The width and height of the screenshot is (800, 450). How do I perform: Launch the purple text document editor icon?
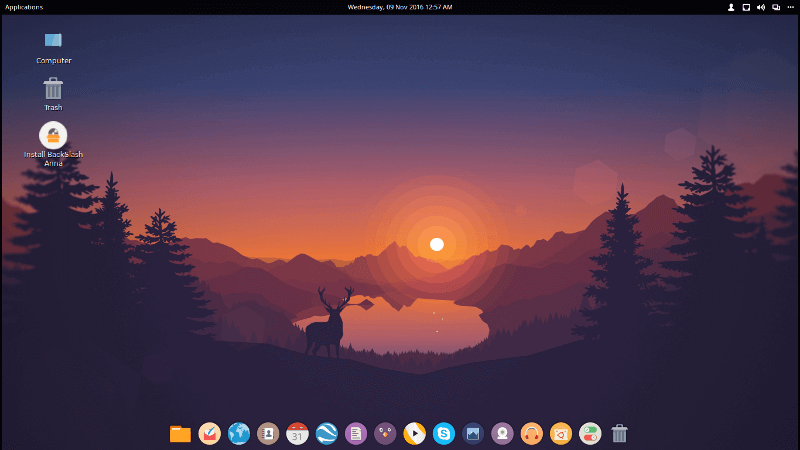click(355, 433)
